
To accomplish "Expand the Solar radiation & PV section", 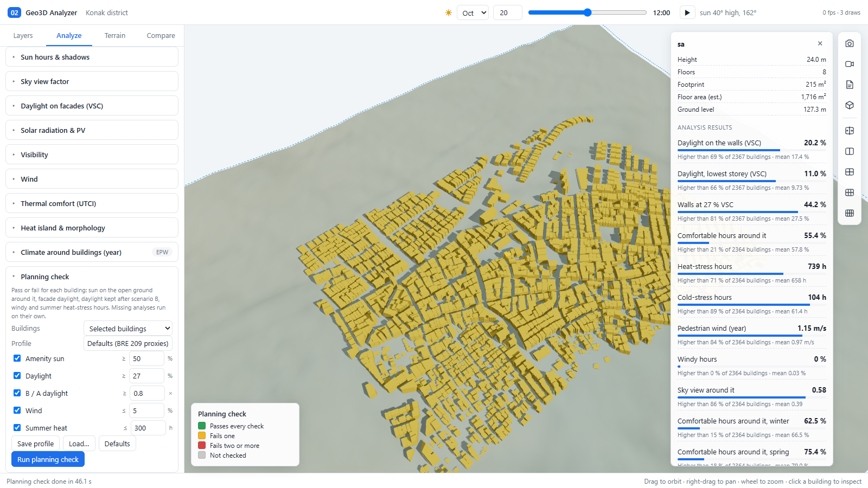I will (92, 130).
